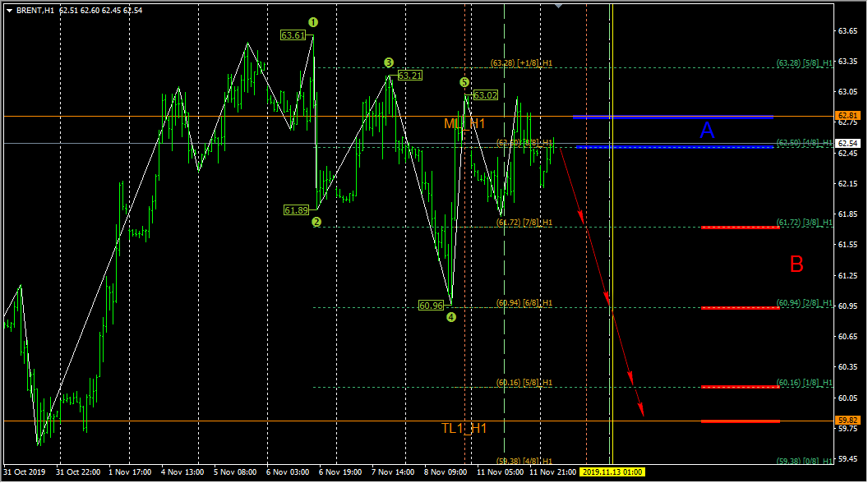Select the BRENT,H1 symbol title text
The width and height of the screenshot is (868, 483).
coord(35,11)
